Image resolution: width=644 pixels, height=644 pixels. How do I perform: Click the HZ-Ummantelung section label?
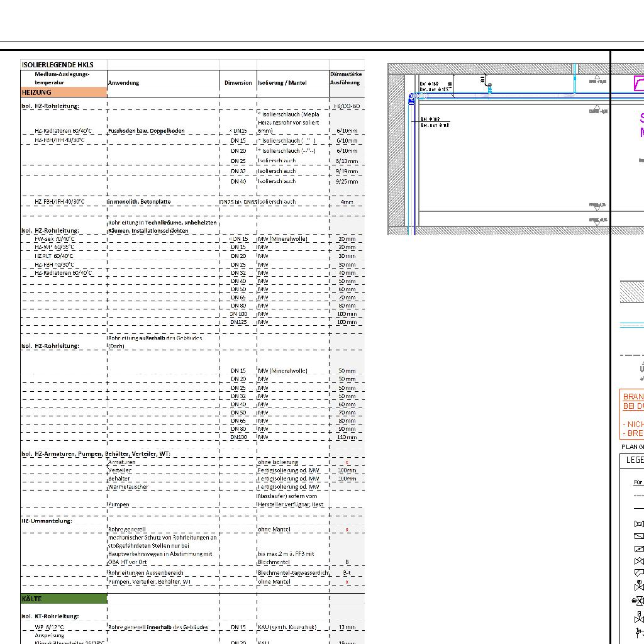[x=48, y=521]
